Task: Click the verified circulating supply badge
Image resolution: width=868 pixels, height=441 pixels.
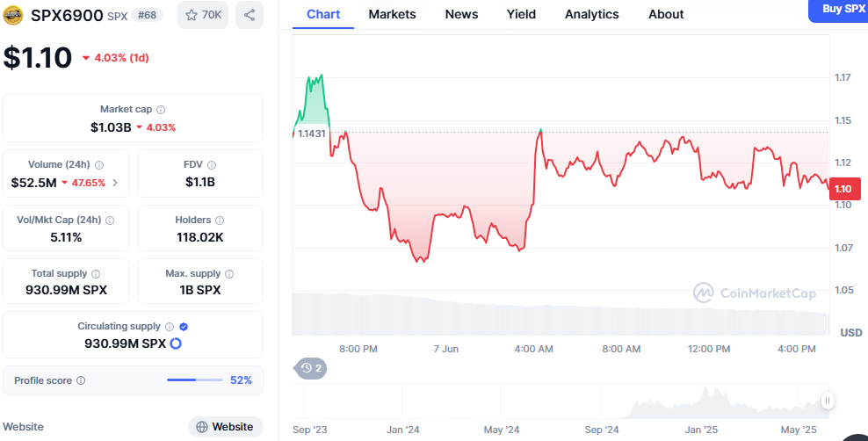Action: [x=184, y=327]
